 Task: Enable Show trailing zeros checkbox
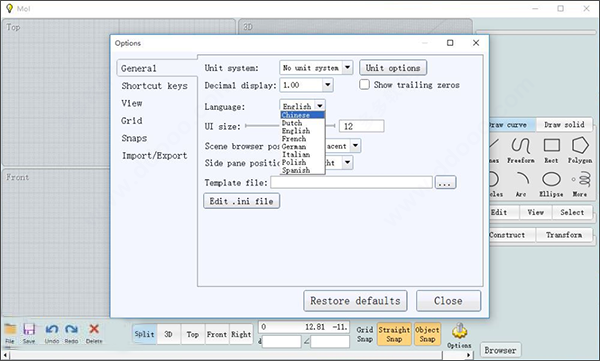click(x=364, y=84)
